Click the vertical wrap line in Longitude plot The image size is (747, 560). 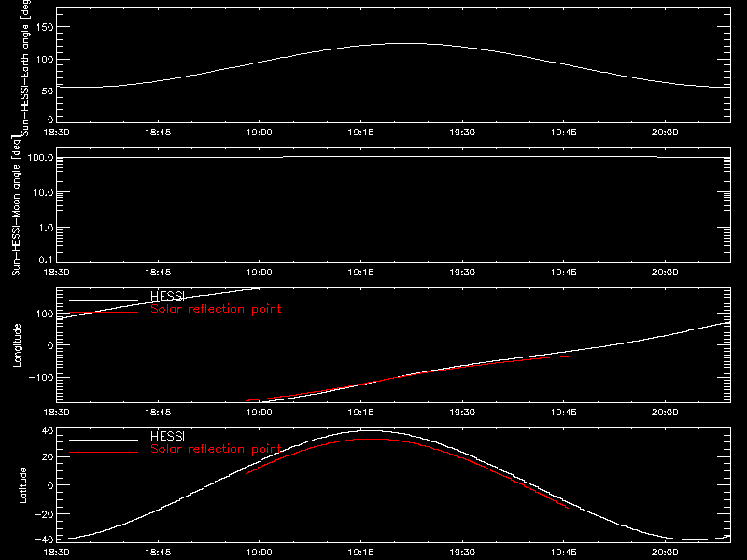tap(261, 345)
